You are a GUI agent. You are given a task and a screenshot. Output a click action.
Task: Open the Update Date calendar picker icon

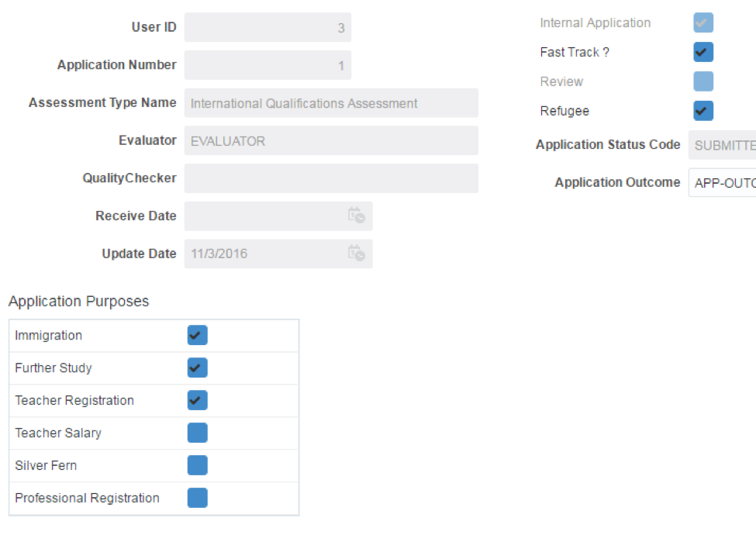358,254
